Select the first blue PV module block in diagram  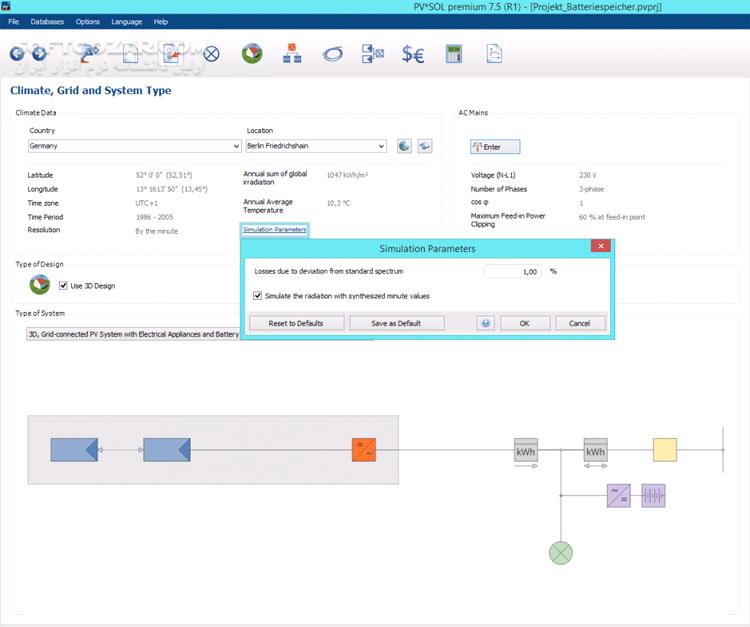(x=74, y=450)
